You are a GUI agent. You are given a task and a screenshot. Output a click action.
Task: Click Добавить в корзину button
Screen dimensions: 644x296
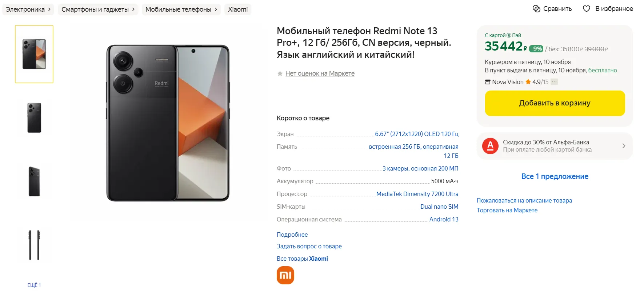[x=555, y=103]
